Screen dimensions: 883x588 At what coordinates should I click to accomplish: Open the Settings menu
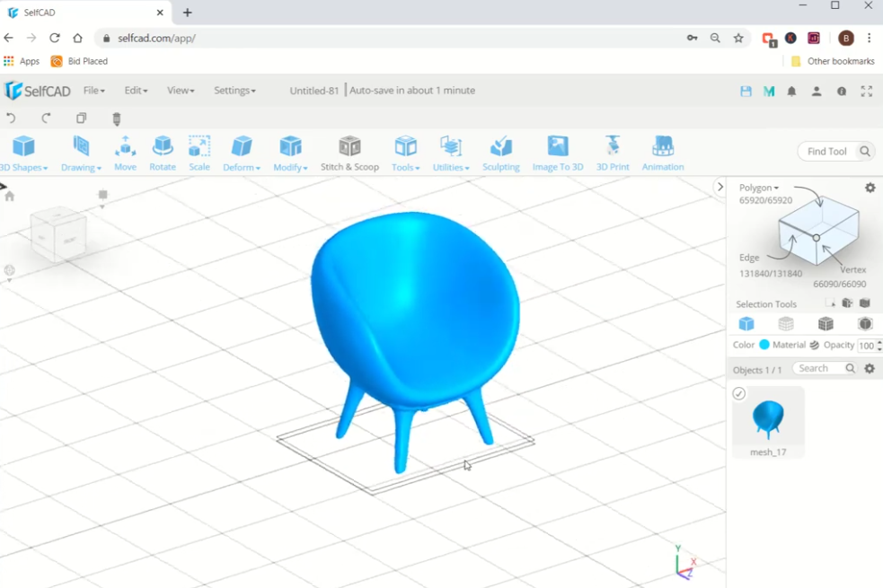[234, 90]
